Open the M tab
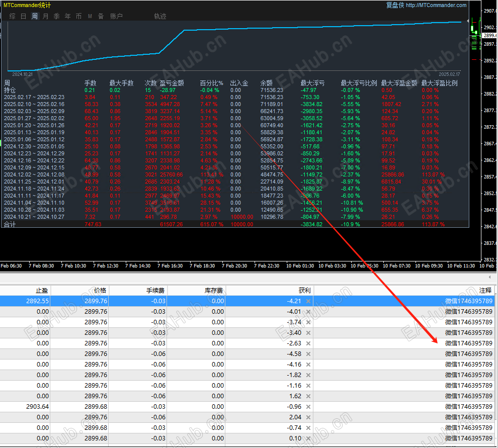This screenshot has height=448, width=498. click(90, 16)
